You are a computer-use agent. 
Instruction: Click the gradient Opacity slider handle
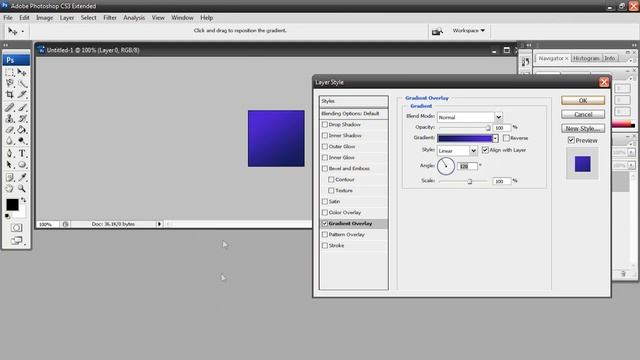tap(488, 128)
